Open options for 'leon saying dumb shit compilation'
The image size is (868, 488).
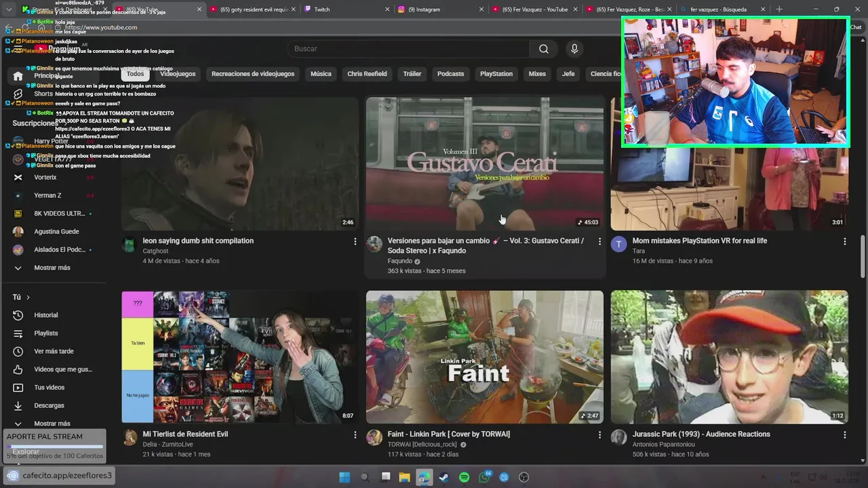tap(355, 241)
